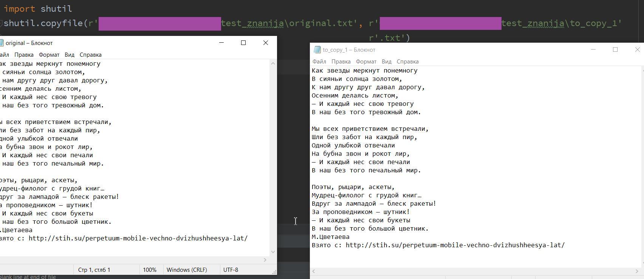Click 'Осенним делаясь листом,' in to_copy_1

(355, 96)
